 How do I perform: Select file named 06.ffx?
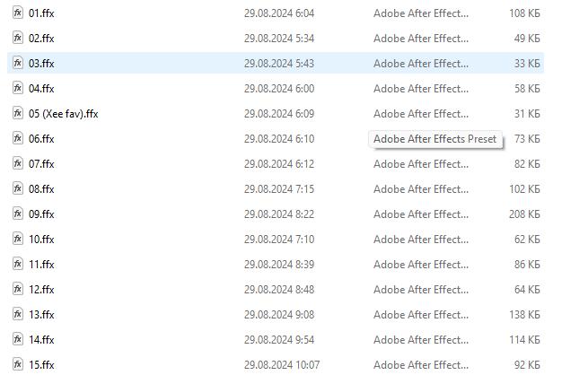(41, 139)
